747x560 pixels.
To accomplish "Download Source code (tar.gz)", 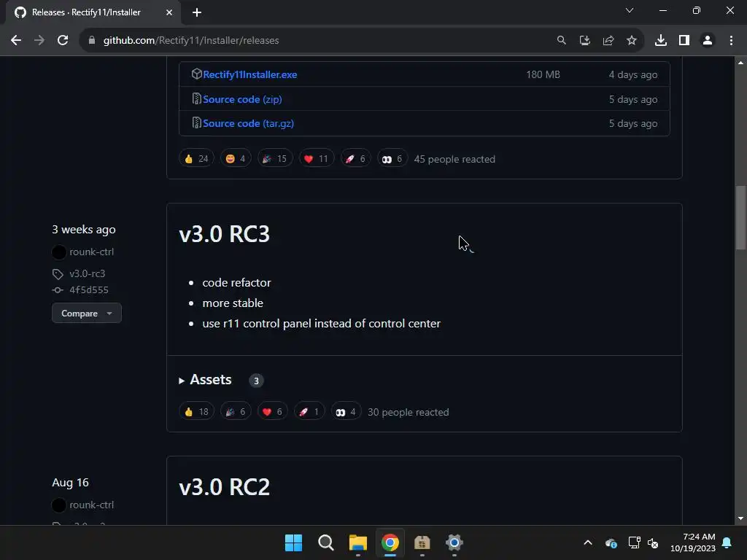I will click(248, 123).
